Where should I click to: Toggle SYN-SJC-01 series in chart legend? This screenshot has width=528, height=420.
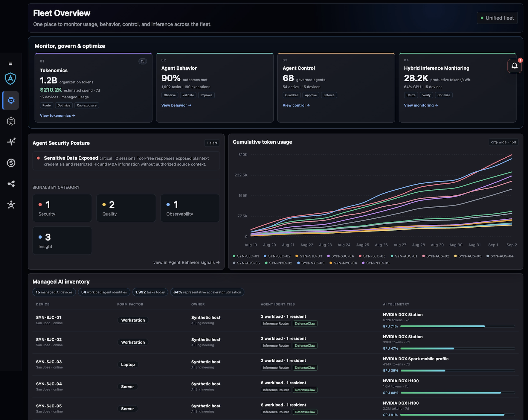coord(246,256)
